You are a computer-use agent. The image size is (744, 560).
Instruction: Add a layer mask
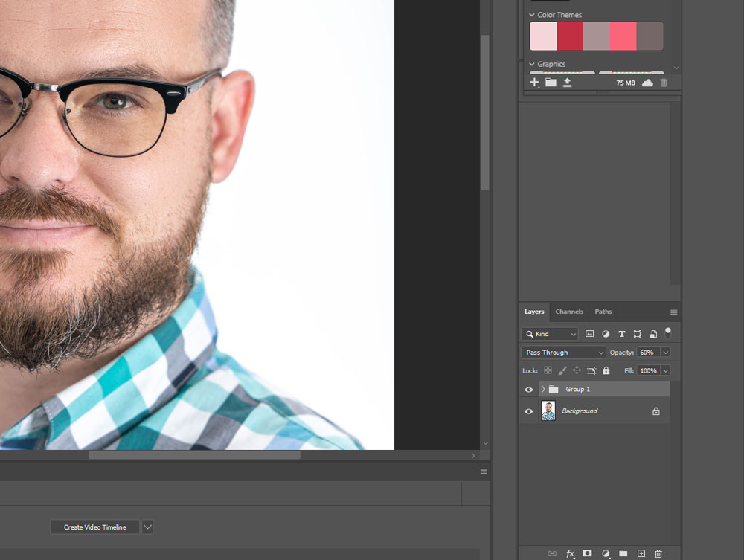click(x=588, y=554)
